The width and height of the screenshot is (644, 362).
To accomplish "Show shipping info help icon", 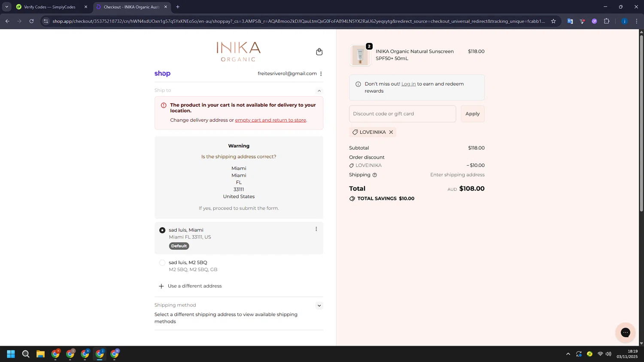I will [375, 175].
